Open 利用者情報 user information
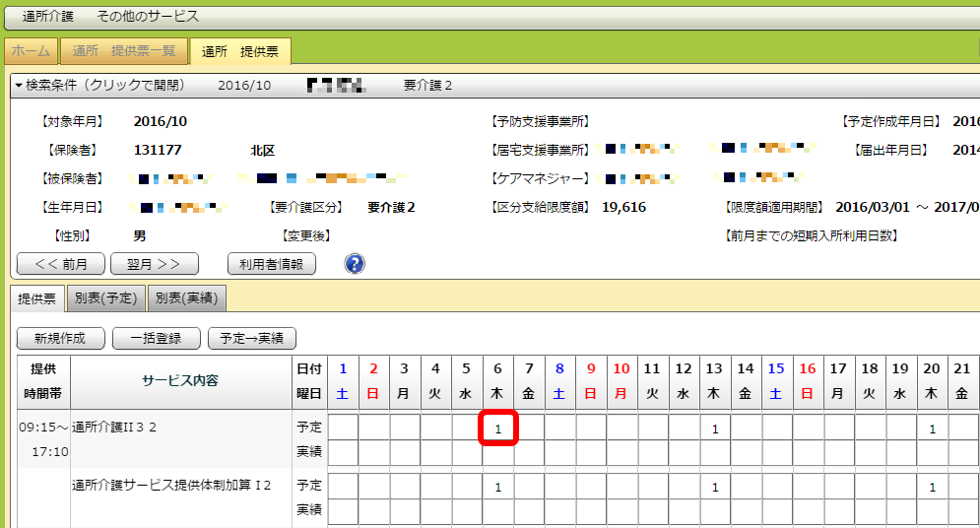 [x=271, y=264]
